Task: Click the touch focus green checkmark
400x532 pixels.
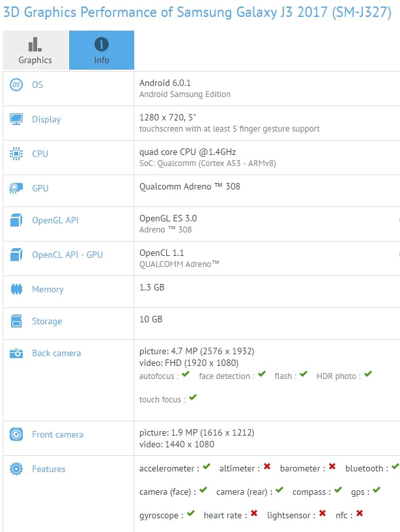Action: [193, 397]
